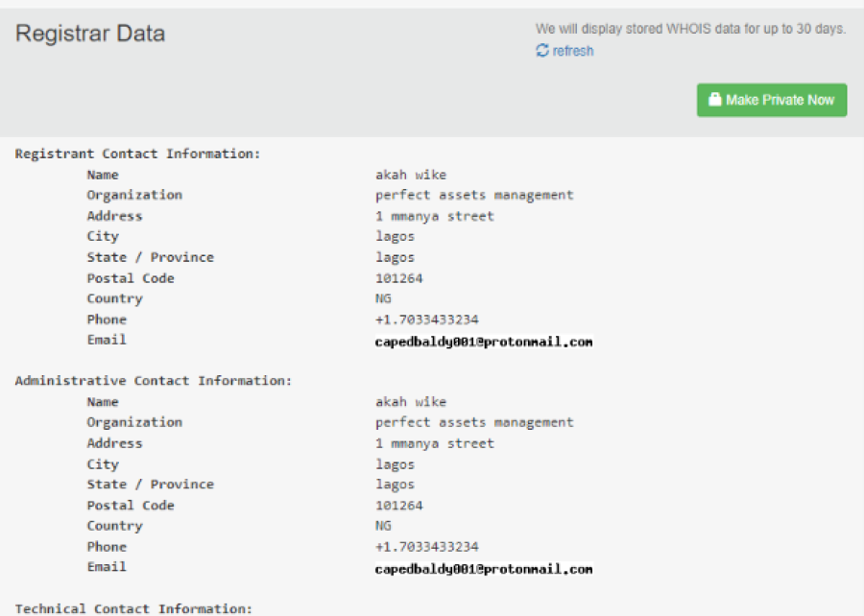
Task: Click the administrative contact email address
Action: click(484, 569)
